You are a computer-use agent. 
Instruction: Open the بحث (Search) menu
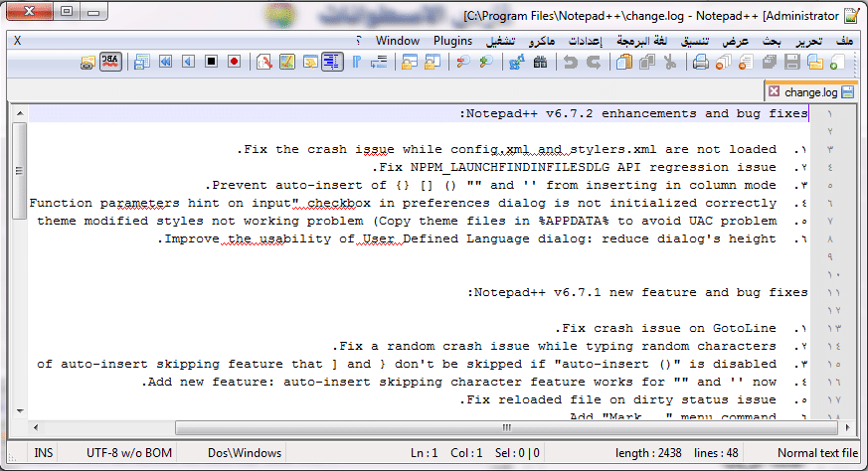click(x=772, y=41)
